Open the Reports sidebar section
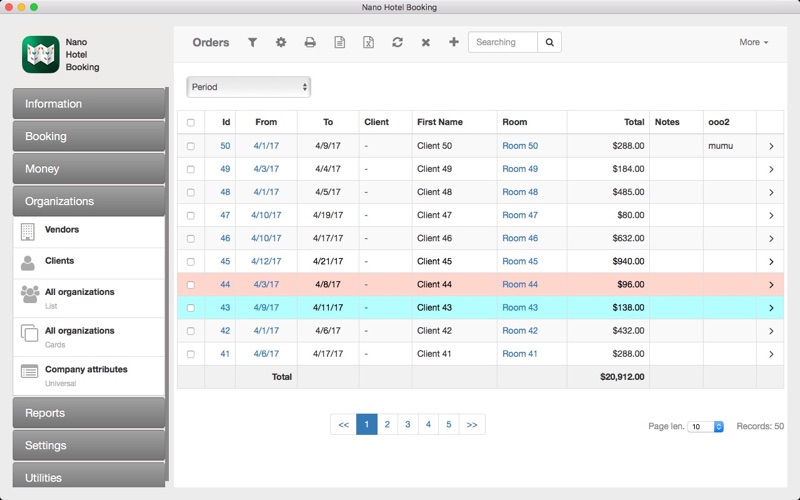This screenshot has height=500, width=800. (x=89, y=413)
